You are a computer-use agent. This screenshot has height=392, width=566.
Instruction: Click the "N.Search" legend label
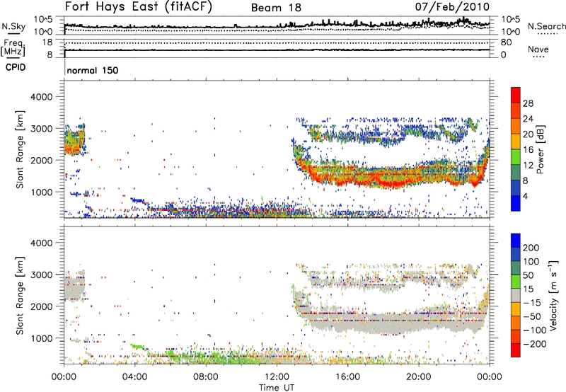546,26
